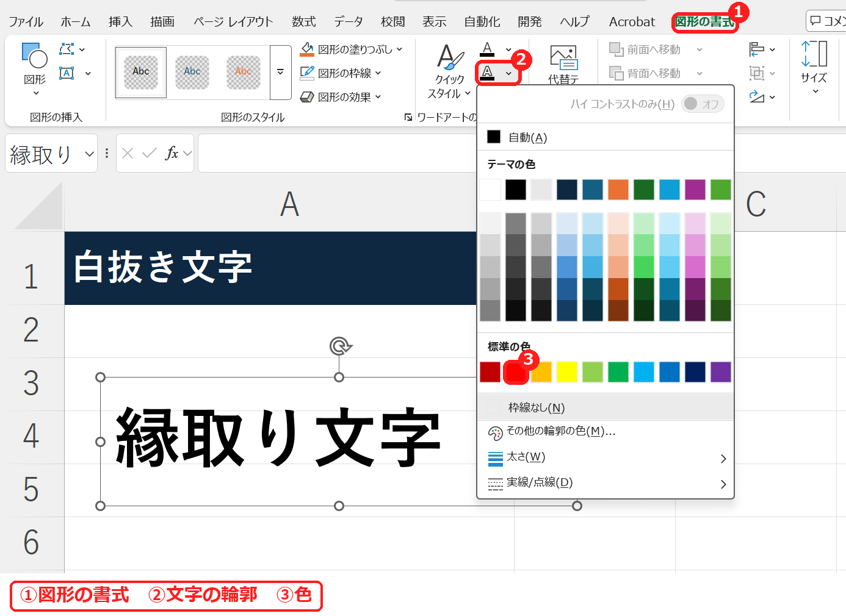846x616 pixels.
Task: Switch to the ページ レイアウト tab
Action: tap(233, 21)
